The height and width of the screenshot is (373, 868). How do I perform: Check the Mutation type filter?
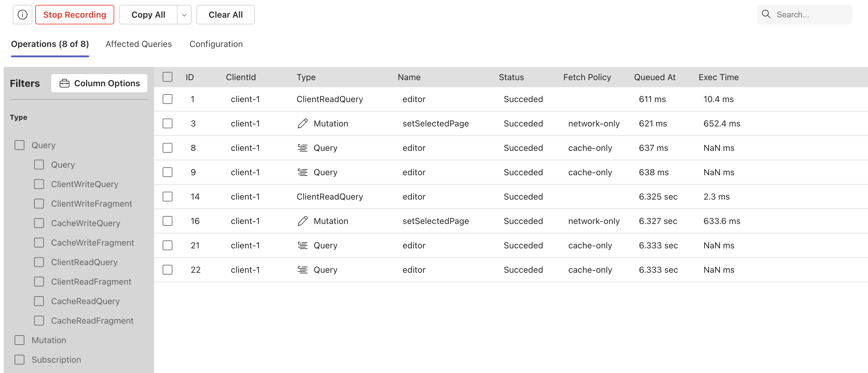point(19,340)
